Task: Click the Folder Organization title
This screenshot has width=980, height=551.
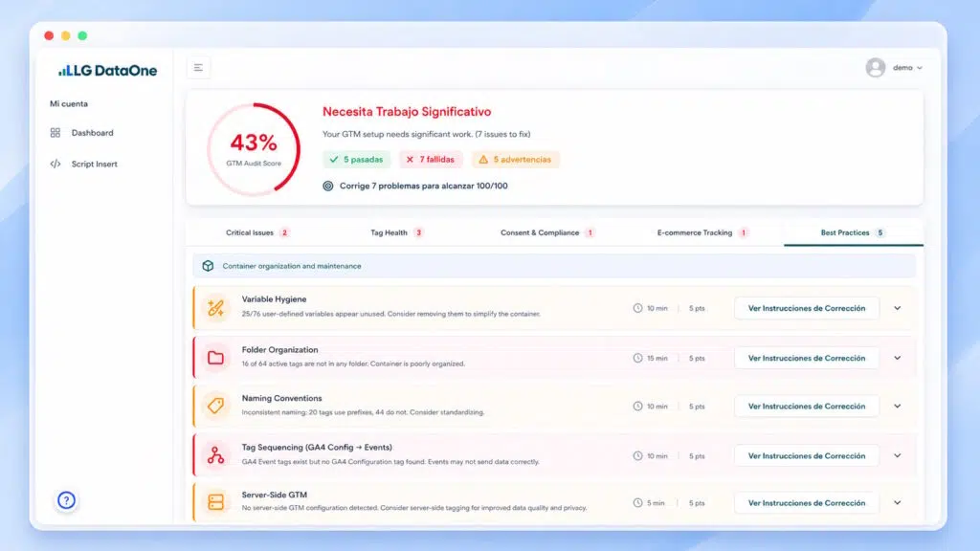Action: [280, 350]
